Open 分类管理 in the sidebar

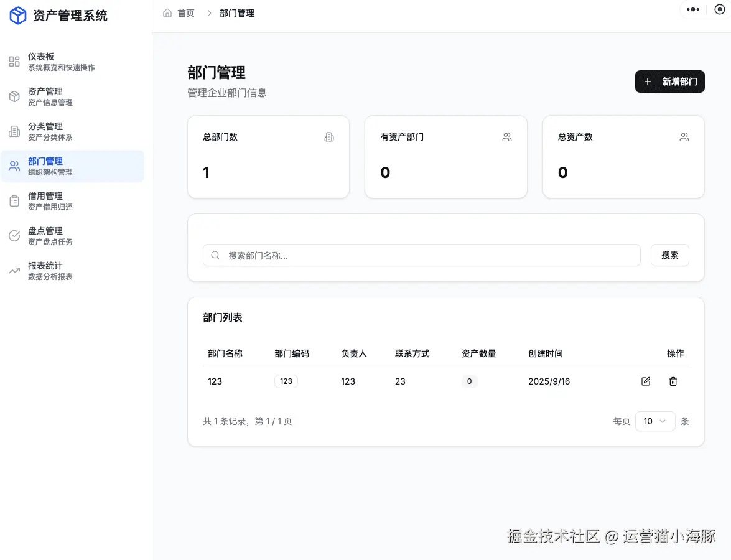pyautogui.click(x=72, y=131)
